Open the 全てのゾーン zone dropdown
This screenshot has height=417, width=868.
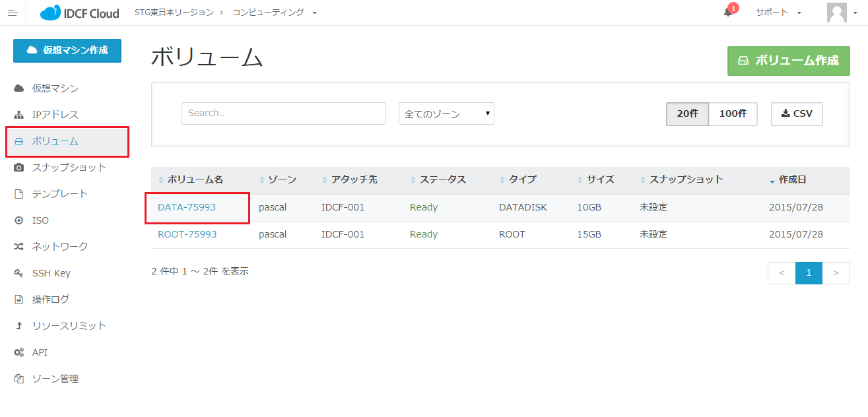446,113
